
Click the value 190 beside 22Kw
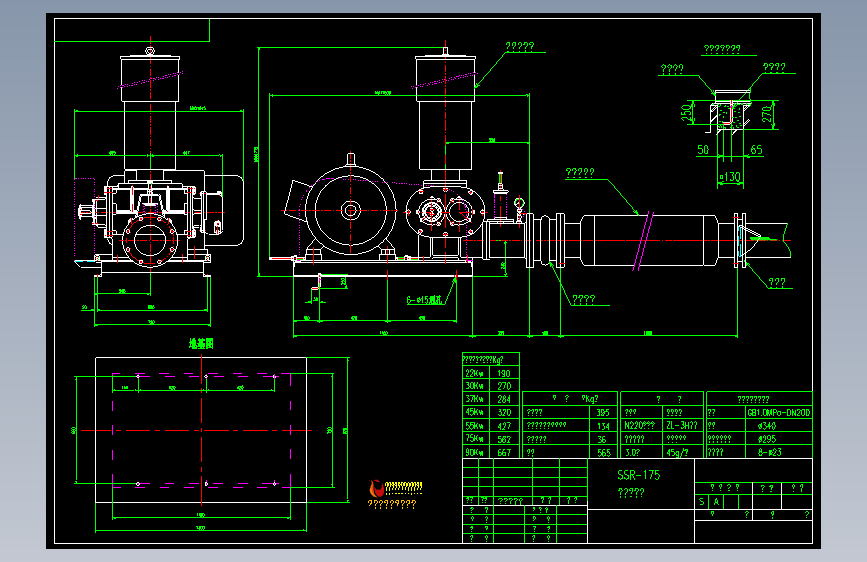tap(504, 373)
